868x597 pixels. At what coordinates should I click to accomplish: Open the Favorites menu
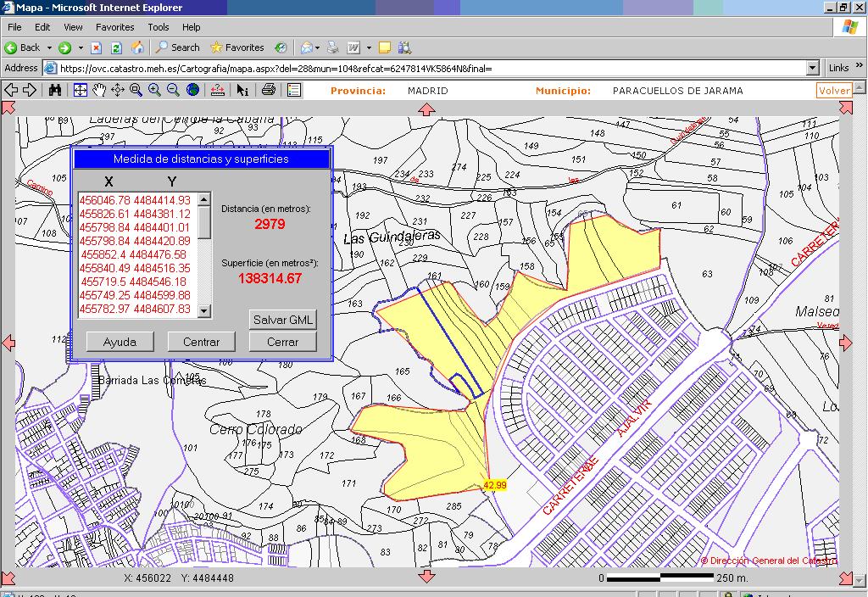(x=114, y=27)
